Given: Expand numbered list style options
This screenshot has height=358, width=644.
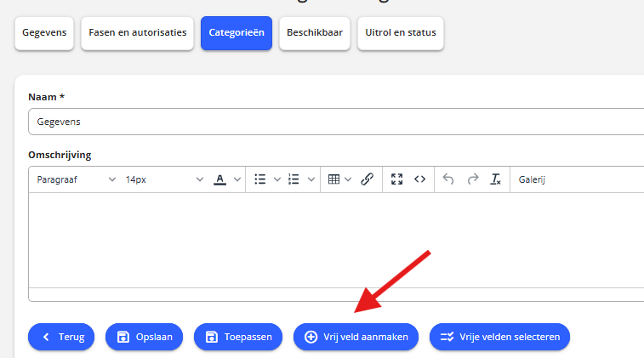Looking at the screenshot, I should (311, 179).
